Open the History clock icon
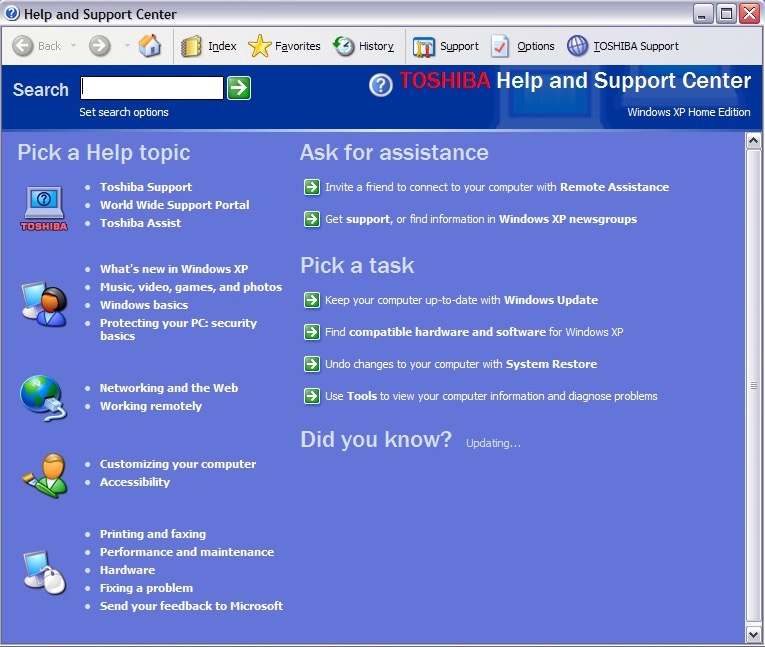The width and height of the screenshot is (765, 647). coord(343,46)
